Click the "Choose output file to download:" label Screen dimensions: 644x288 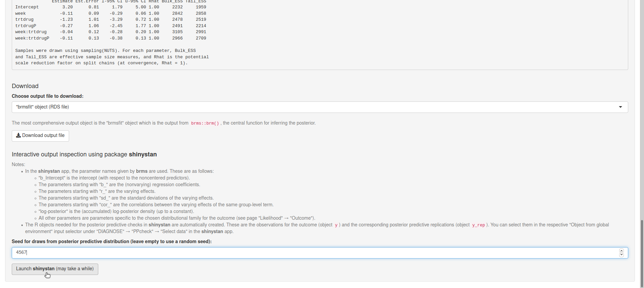pyautogui.click(x=48, y=96)
